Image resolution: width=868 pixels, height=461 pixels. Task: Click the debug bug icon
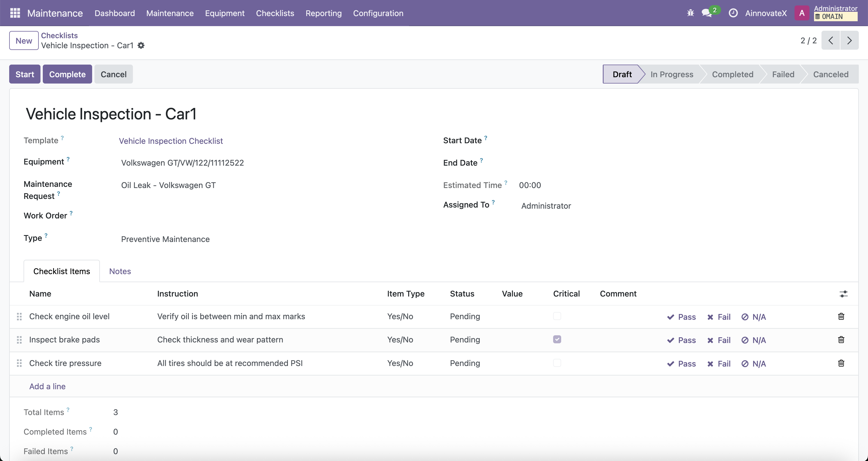click(690, 13)
